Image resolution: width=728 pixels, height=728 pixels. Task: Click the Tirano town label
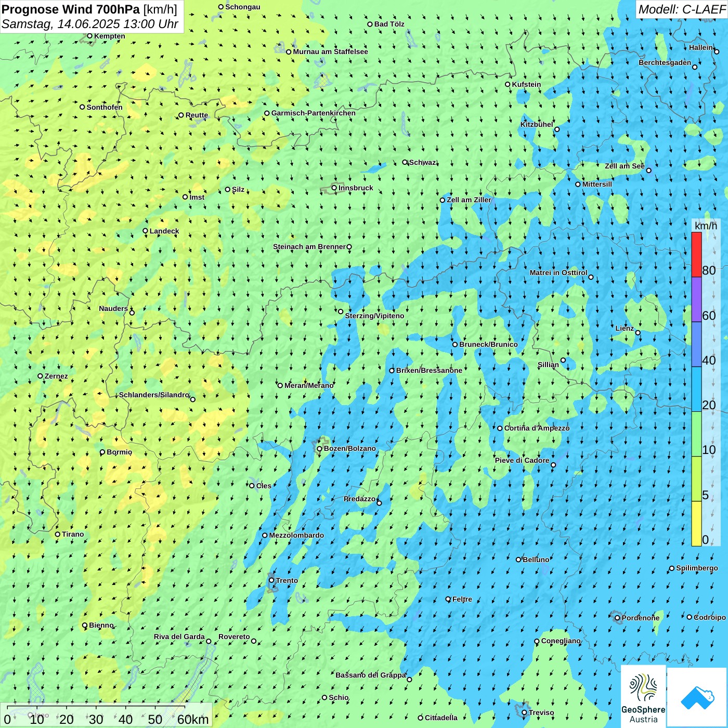tap(73, 534)
